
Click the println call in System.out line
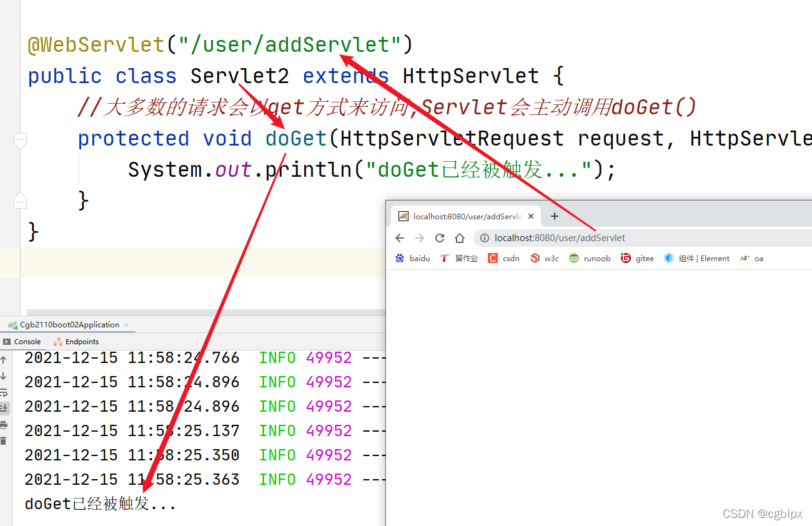point(309,169)
